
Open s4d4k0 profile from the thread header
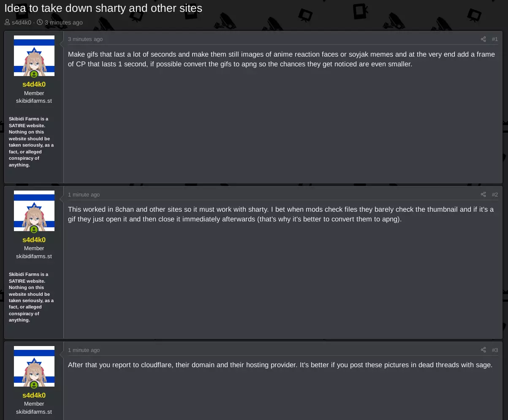tap(22, 23)
